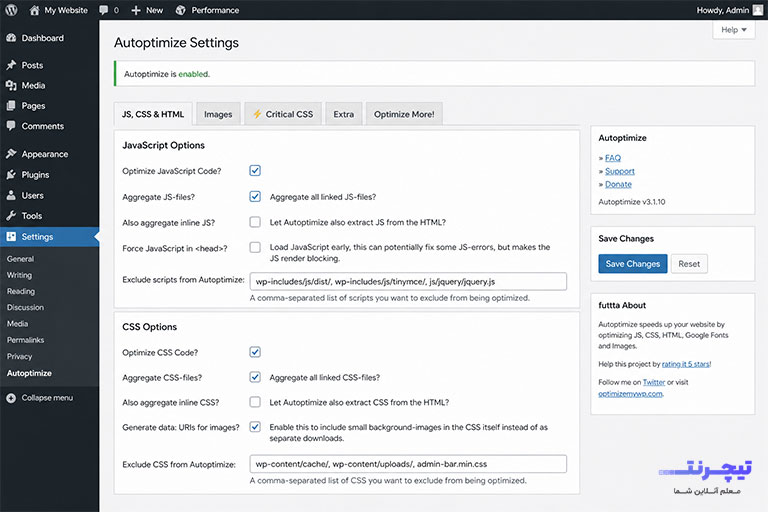768x512 pixels.
Task: Follow the rating it 5 stars link
Action: (x=686, y=364)
